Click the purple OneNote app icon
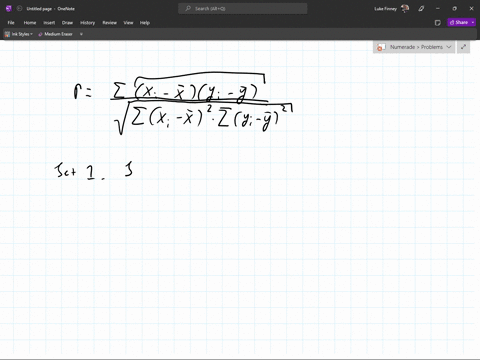 [x=9, y=9]
